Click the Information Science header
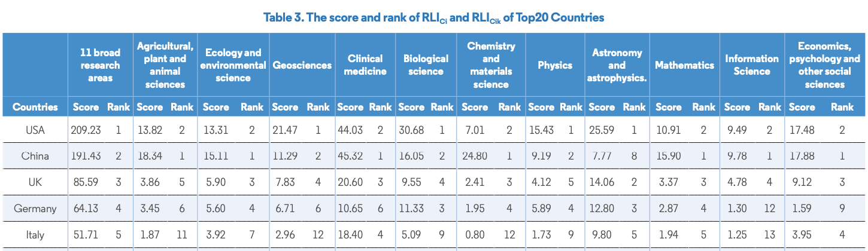Screen dimensions: 868x251 (x=751, y=65)
